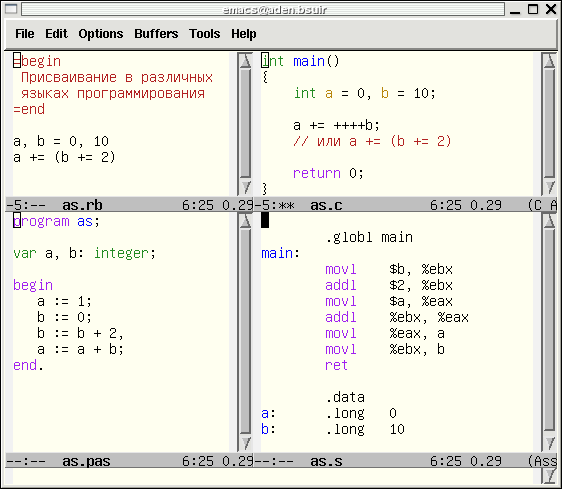Screen dimensions: 562x489
Task: Click the scroll-up arrow of as.pas pane
Action: coord(246,221)
